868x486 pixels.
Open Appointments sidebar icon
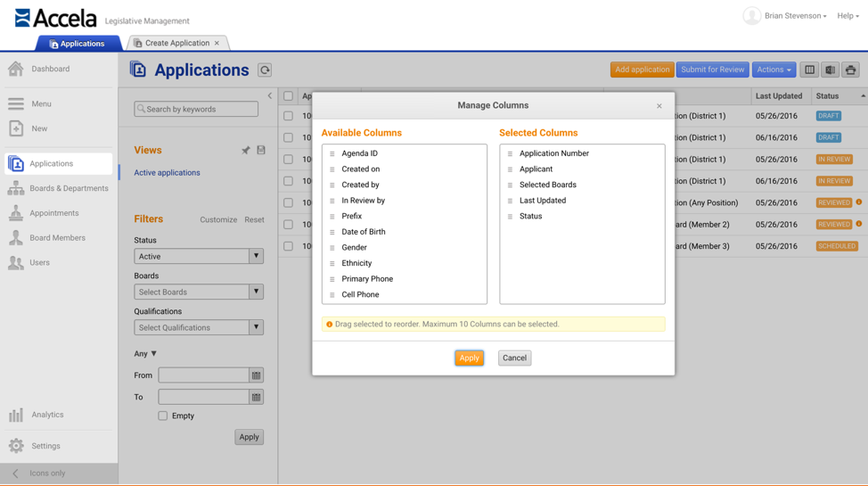16,213
